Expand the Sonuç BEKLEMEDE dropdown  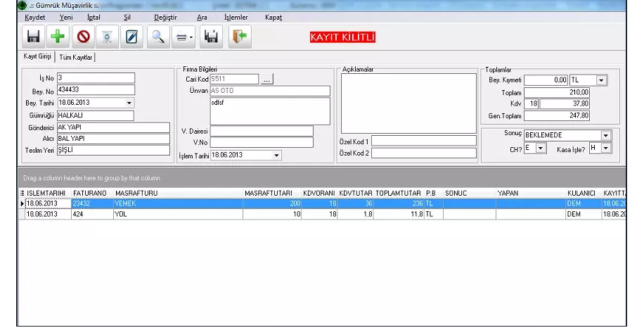pyautogui.click(x=606, y=135)
